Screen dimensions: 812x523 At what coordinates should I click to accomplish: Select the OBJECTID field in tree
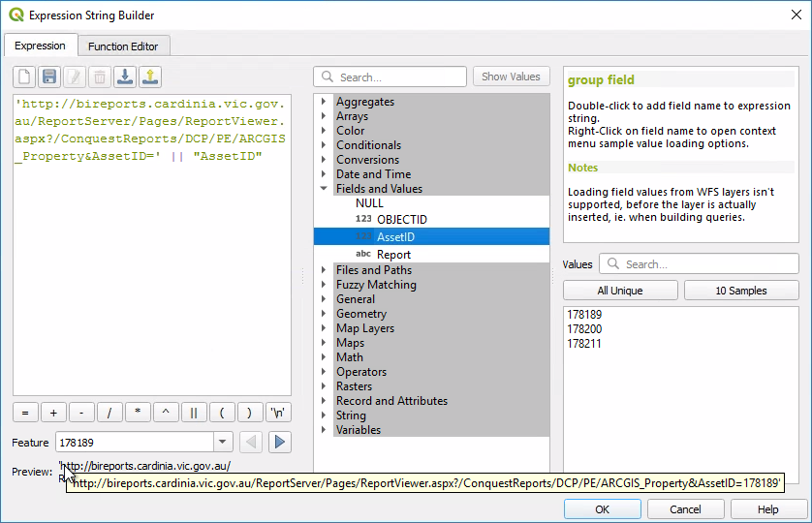(x=401, y=220)
